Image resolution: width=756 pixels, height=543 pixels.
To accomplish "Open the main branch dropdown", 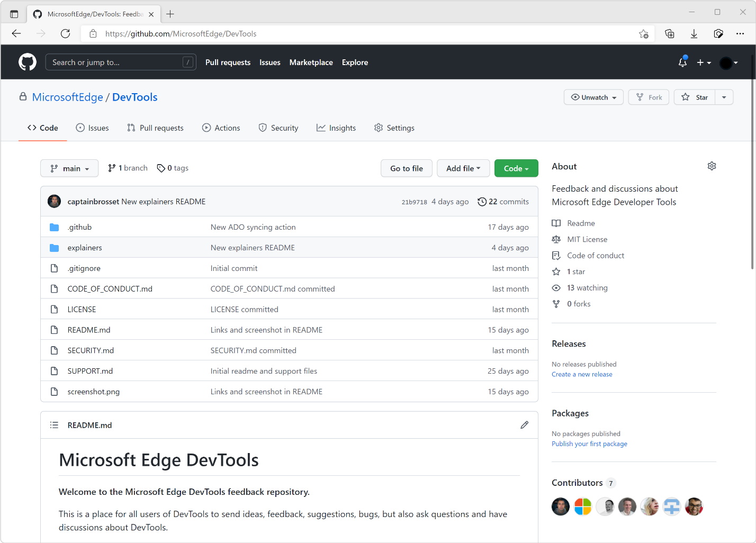I will (x=69, y=168).
